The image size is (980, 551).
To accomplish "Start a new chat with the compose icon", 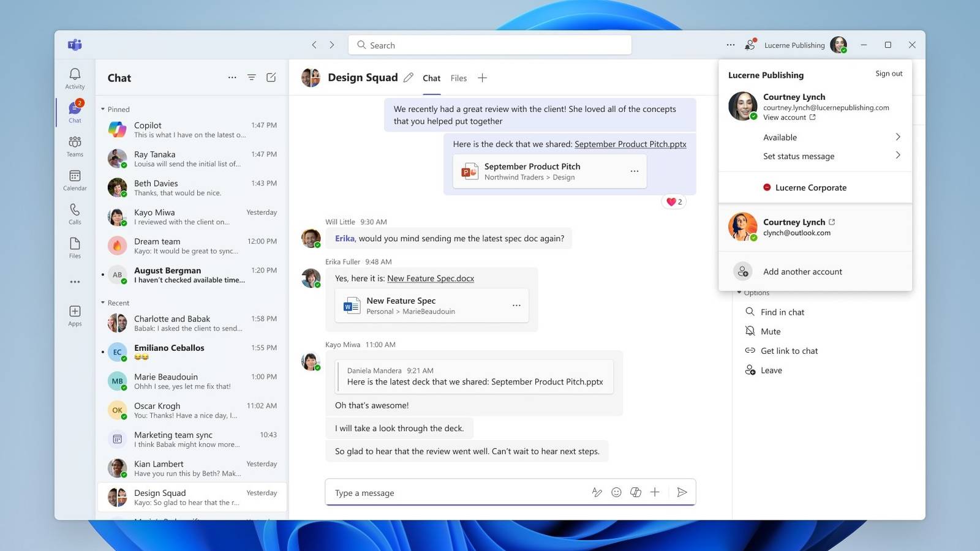I will tap(271, 78).
